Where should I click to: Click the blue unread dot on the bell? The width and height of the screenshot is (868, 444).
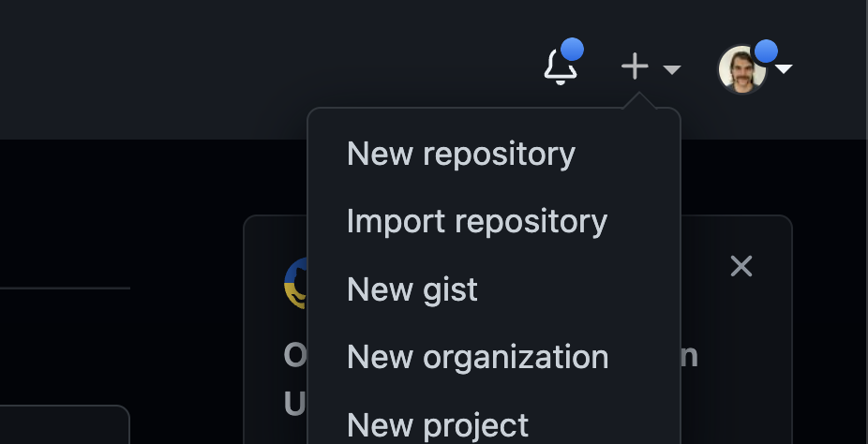coord(572,50)
